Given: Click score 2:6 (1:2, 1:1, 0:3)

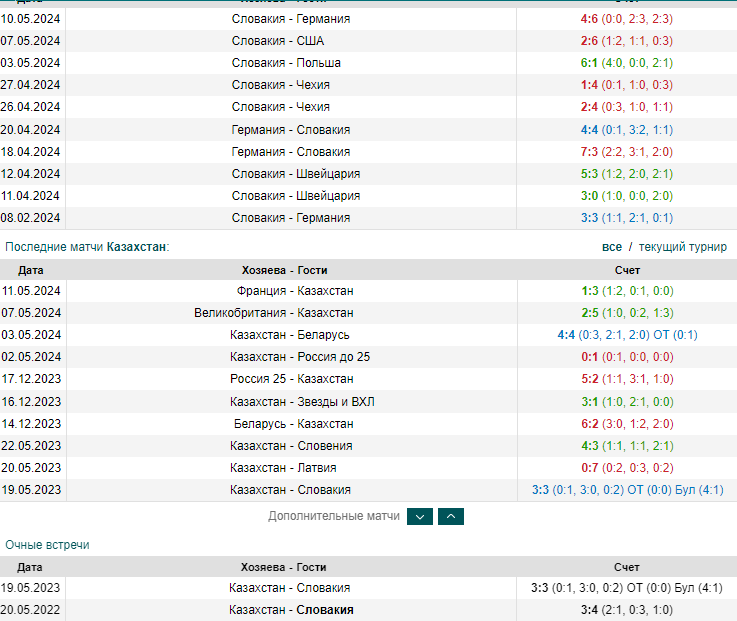Looking at the screenshot, I should pyautogui.click(x=627, y=41).
